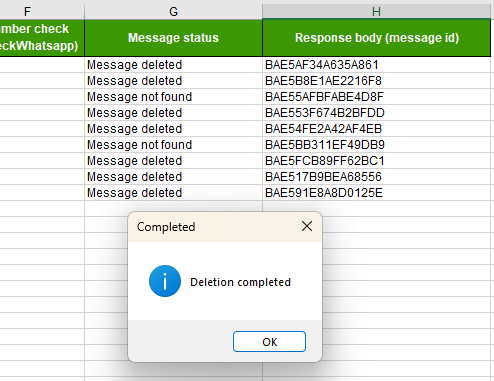Select Message deleted beside BAE5B8E1AE2216F8

(x=173, y=81)
